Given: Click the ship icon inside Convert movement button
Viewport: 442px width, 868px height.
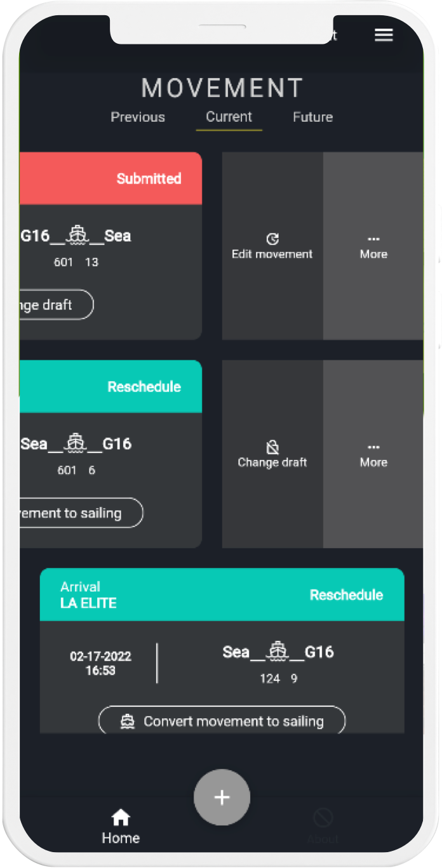Looking at the screenshot, I should point(128,720).
